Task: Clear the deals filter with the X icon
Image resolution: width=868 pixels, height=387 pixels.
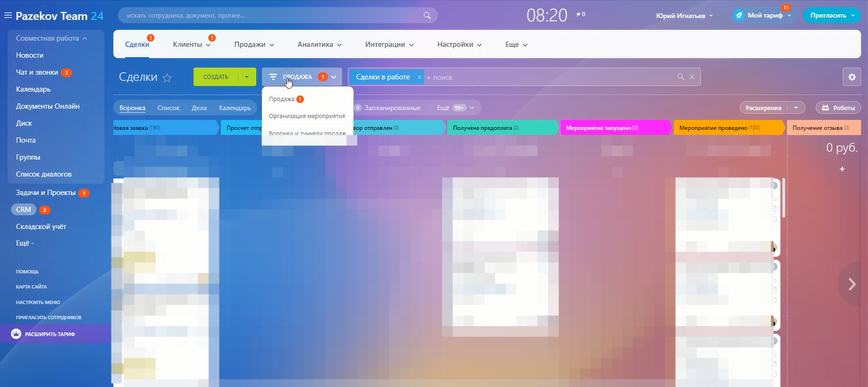Action: click(692, 77)
